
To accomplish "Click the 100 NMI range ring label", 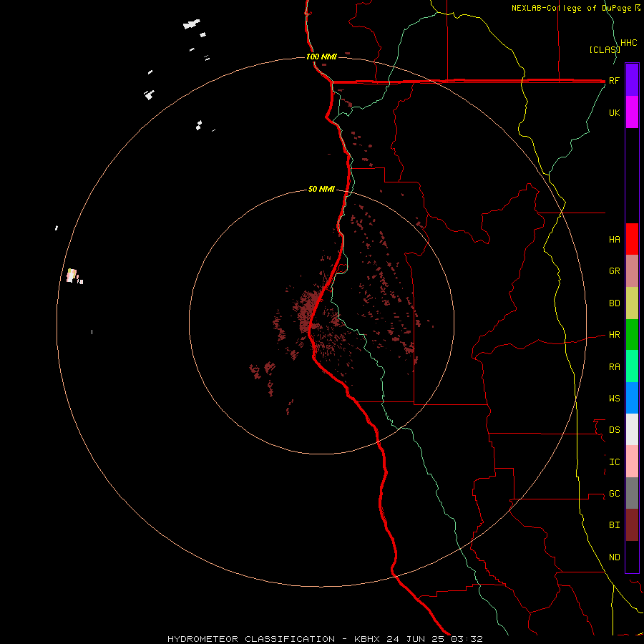I will click(321, 57).
